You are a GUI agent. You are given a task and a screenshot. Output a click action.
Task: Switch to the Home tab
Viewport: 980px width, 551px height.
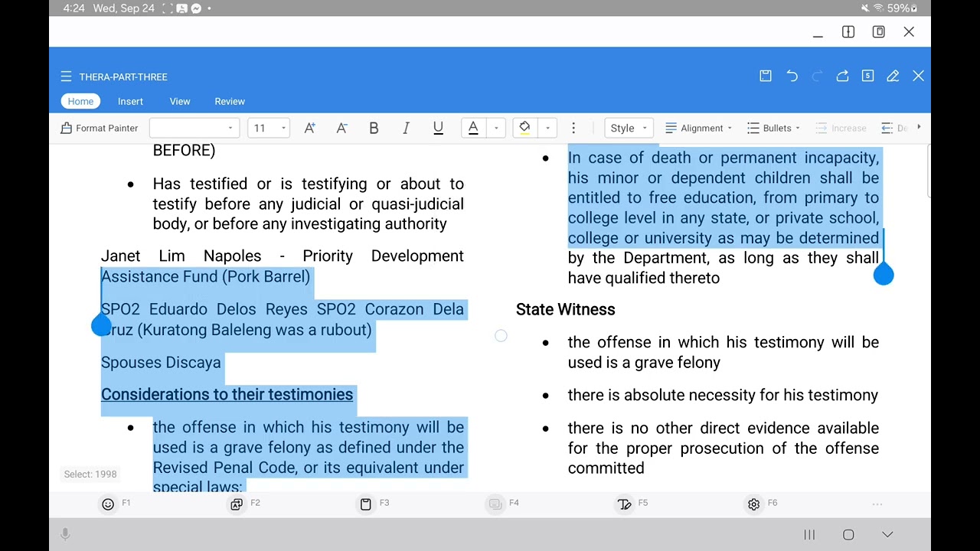point(80,101)
